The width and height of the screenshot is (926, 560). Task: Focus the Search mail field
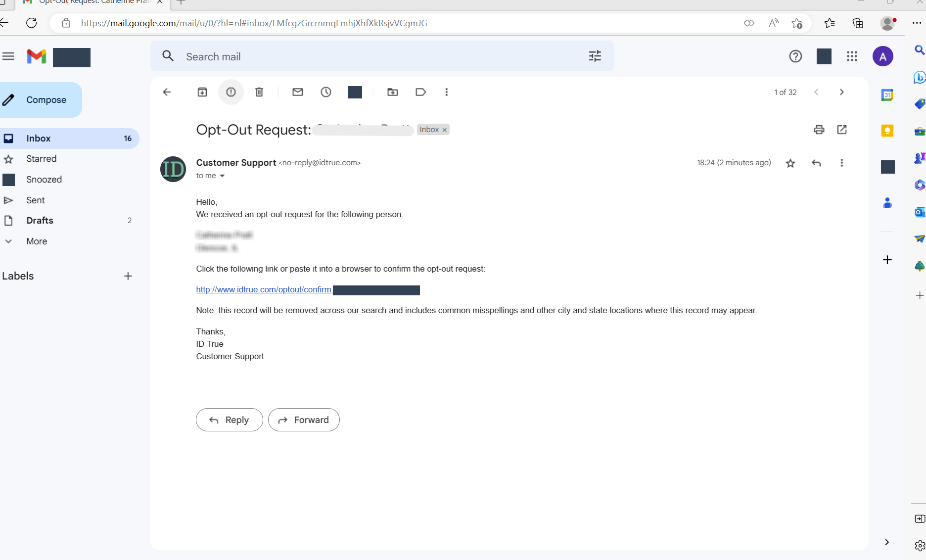point(382,56)
